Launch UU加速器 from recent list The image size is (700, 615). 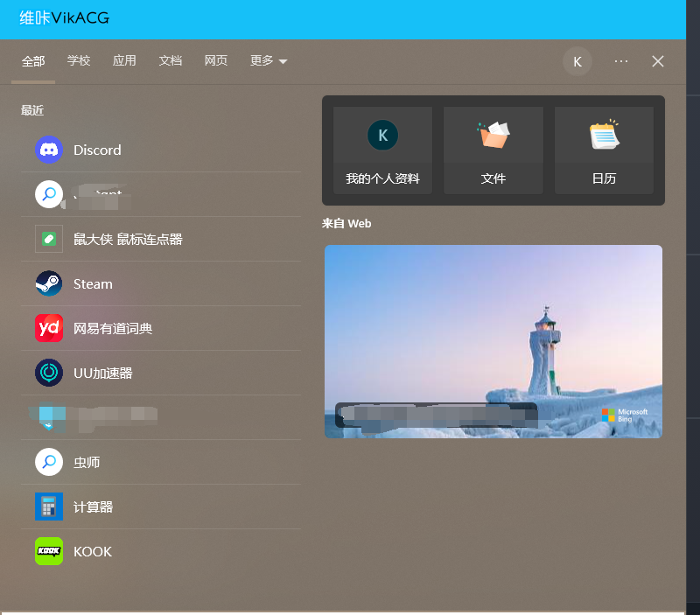(102, 374)
